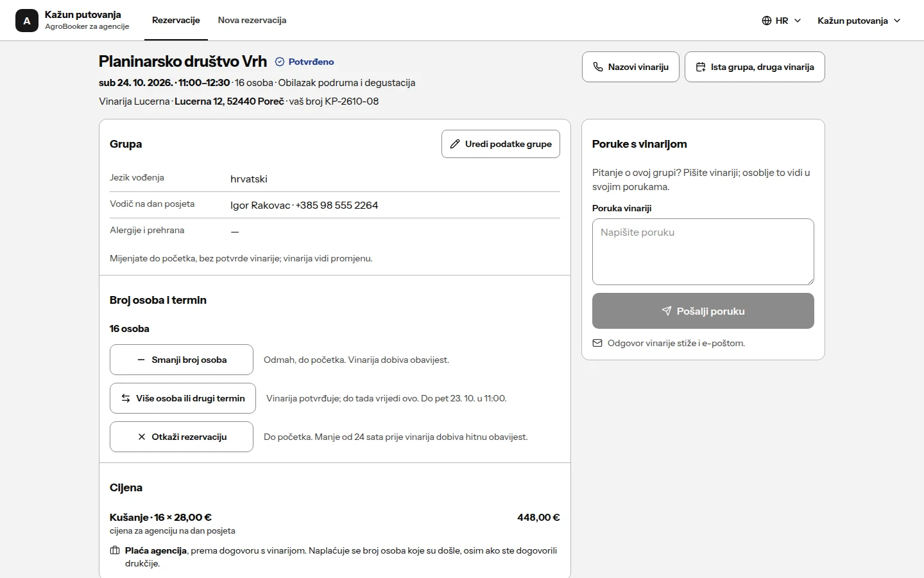Click swap arrows icon for drugi termin

pos(126,398)
